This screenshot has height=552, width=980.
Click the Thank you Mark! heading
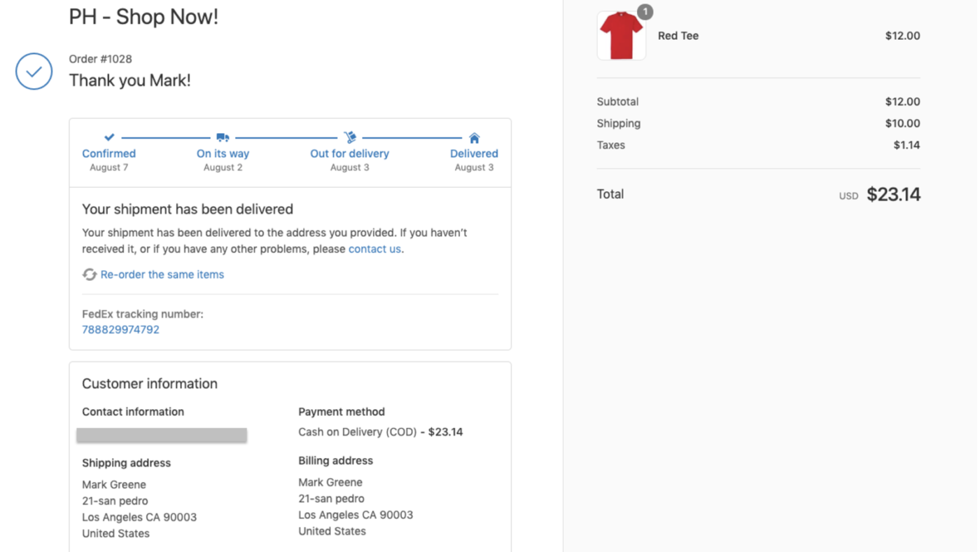pyautogui.click(x=129, y=80)
